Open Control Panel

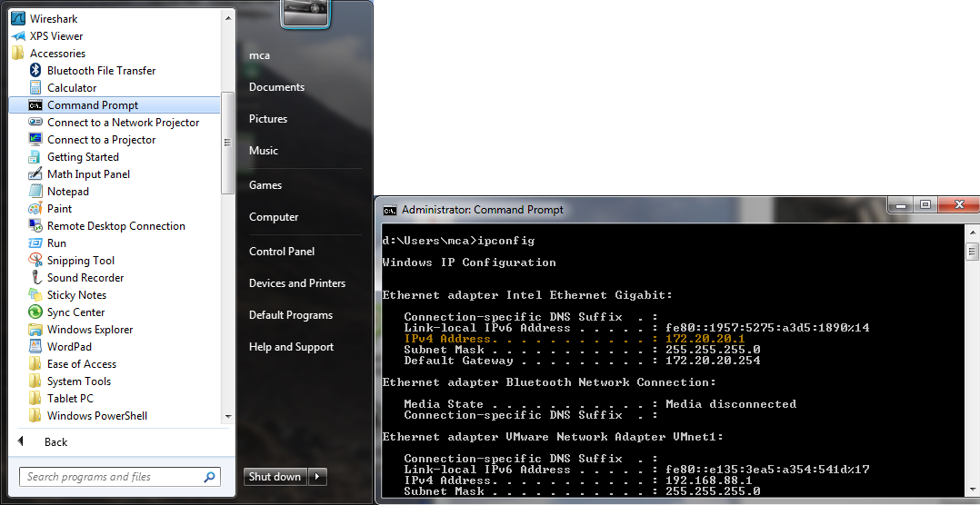pos(282,251)
